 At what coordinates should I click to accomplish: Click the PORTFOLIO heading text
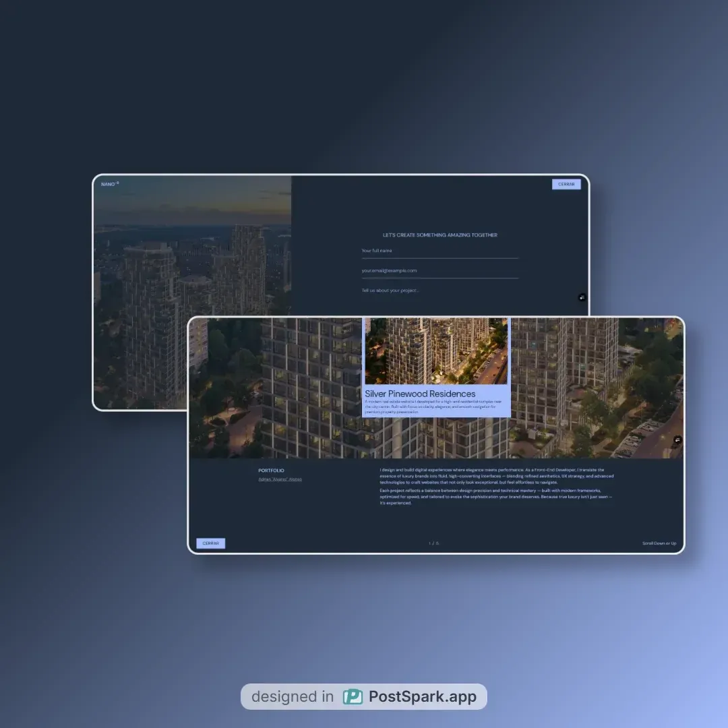pos(271,471)
